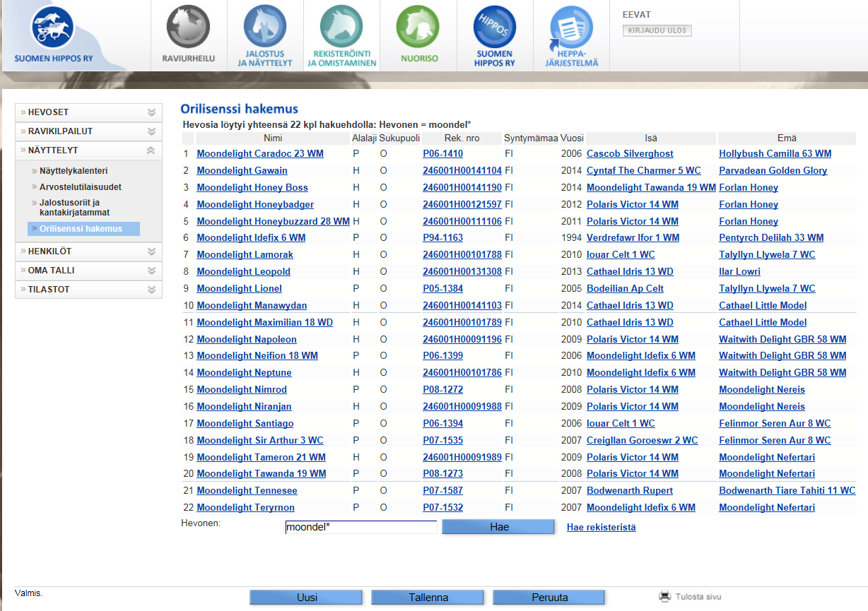Open dam Pentyrch Delilah 33 WM
The width and height of the screenshot is (868, 611).
(x=771, y=237)
